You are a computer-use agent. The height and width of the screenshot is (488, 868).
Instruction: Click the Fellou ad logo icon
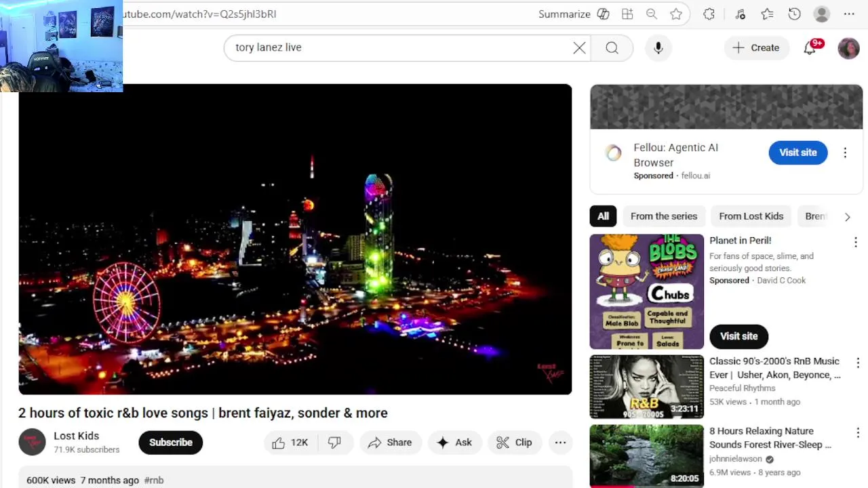click(x=613, y=153)
